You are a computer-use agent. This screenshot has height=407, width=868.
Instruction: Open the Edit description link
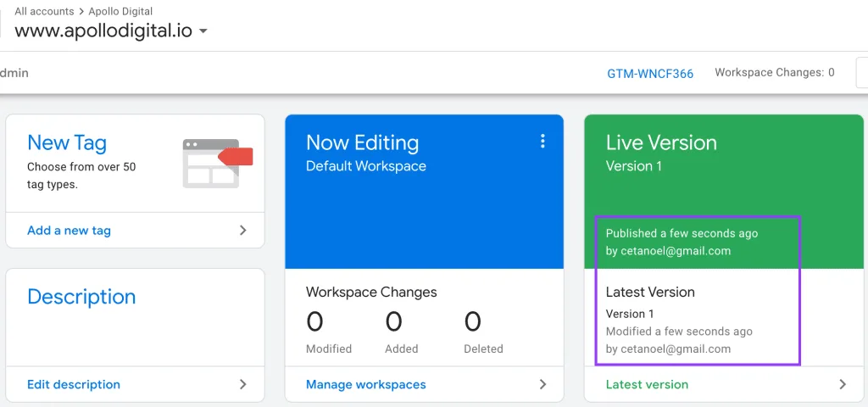pyautogui.click(x=74, y=384)
